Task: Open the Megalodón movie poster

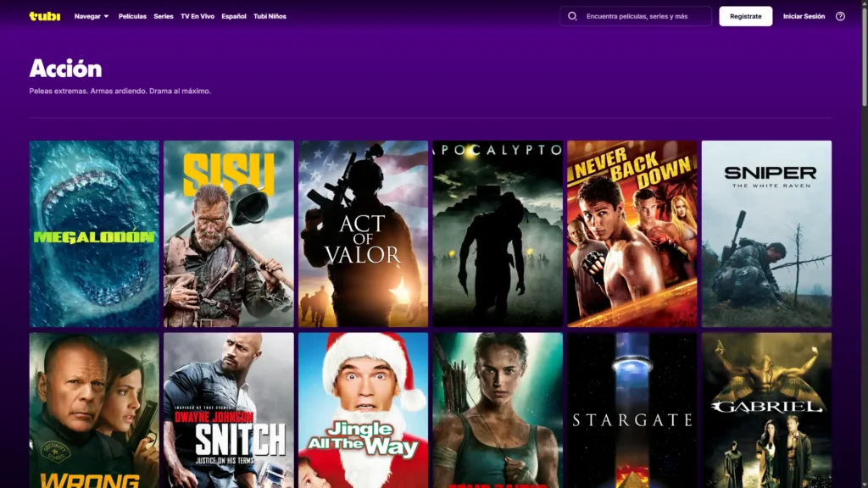Action: [x=94, y=233]
